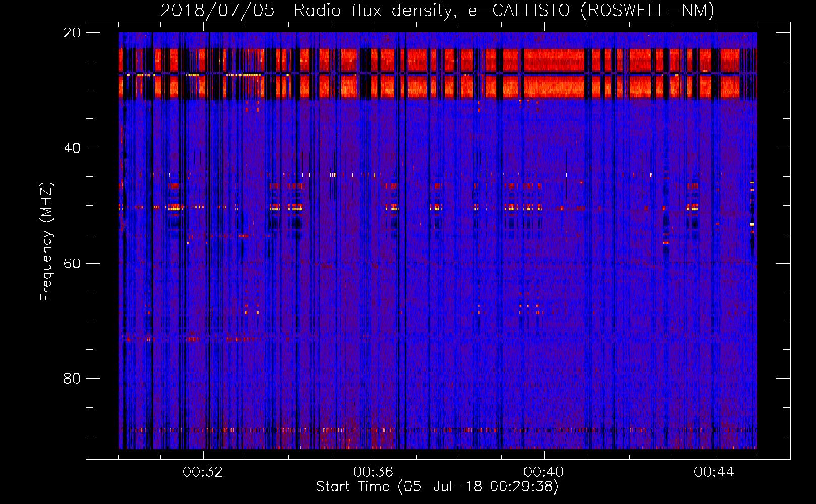Select the date '2018/07/05' in the title
This screenshot has height=504, width=816.
coord(218,10)
